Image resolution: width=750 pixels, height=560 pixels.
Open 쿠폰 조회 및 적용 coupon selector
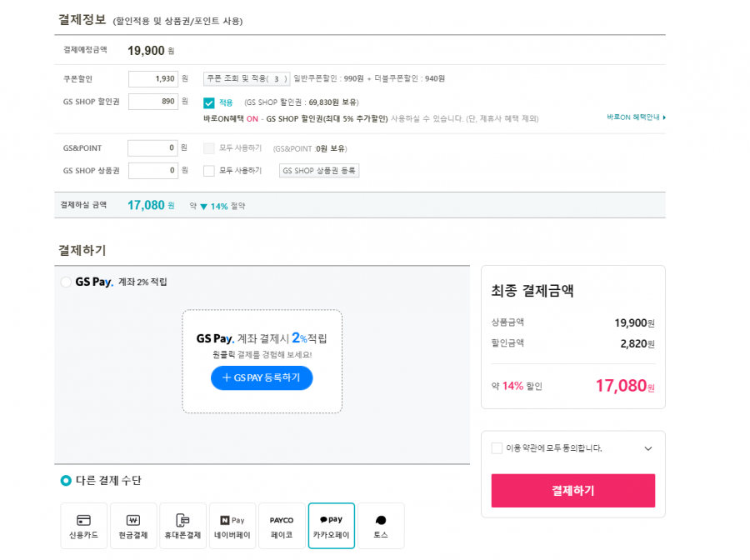[247, 78]
